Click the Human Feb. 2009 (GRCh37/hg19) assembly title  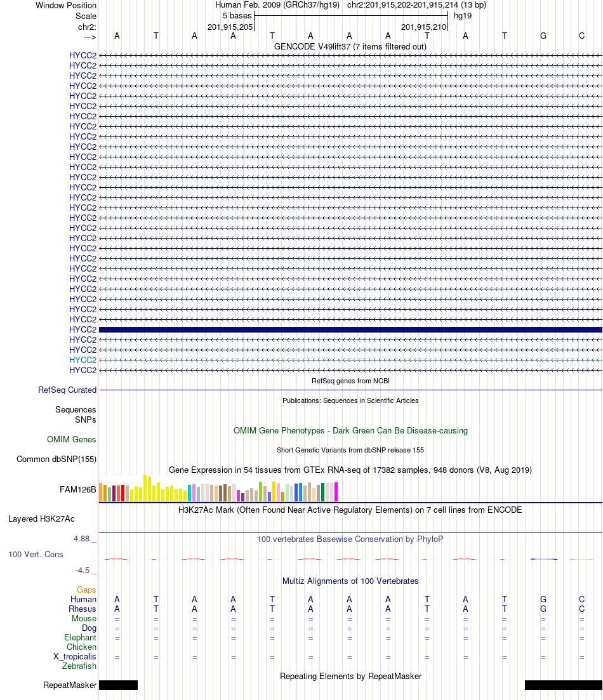[277, 5]
